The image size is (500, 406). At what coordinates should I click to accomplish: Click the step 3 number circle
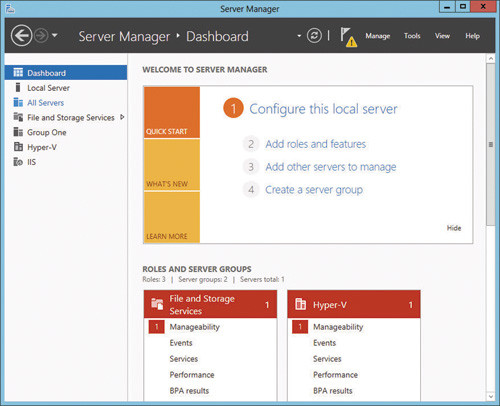(x=251, y=167)
